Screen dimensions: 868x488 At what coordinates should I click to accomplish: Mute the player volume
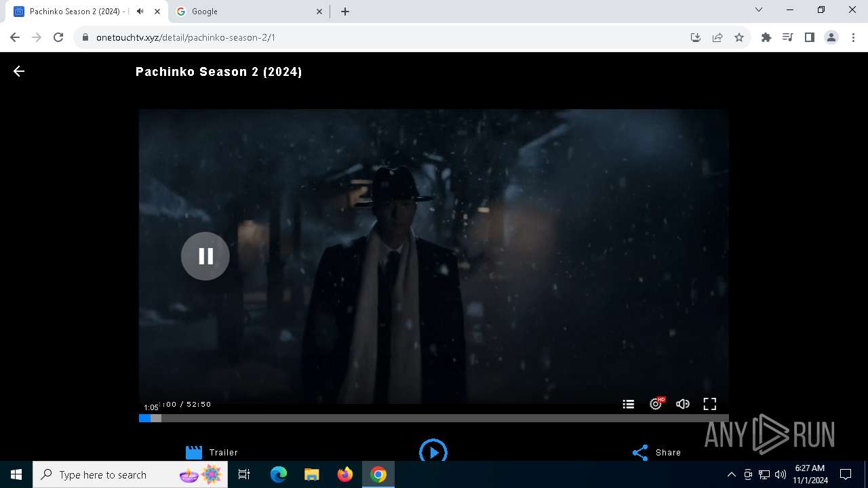[x=683, y=404]
